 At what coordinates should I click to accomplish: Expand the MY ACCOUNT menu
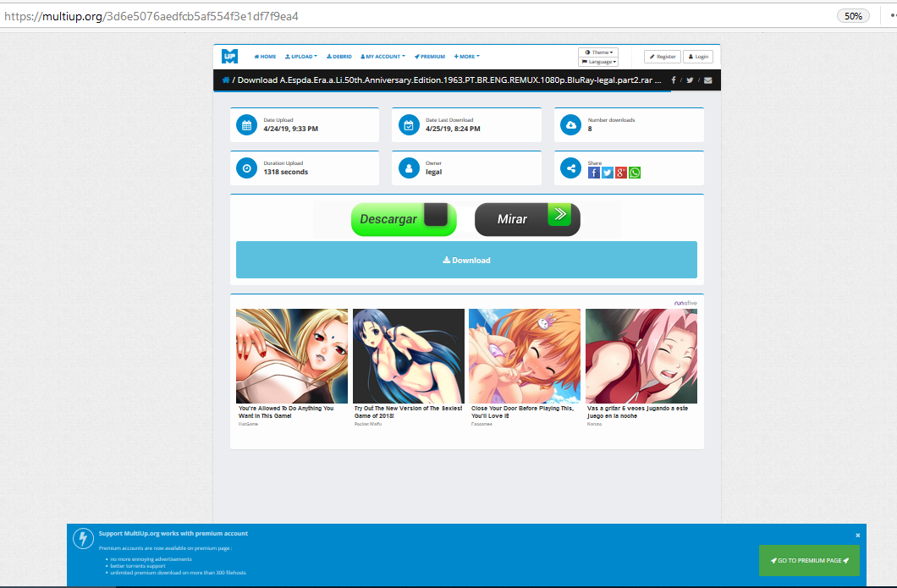pos(382,57)
